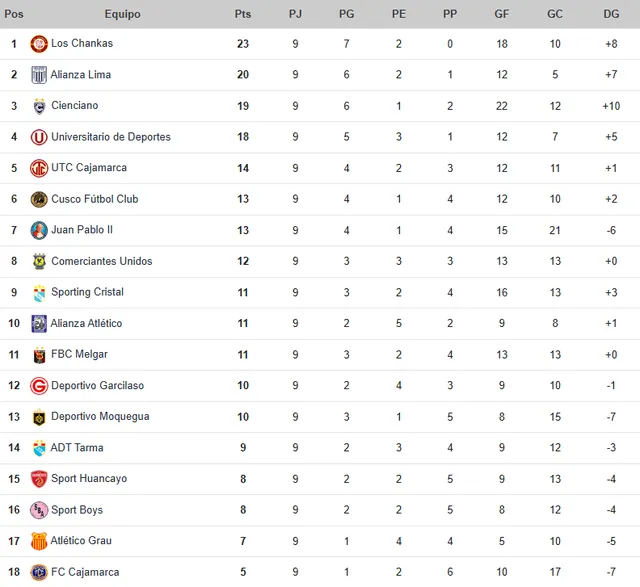The height and width of the screenshot is (587, 640).
Task: Click the Comerciantes Unidos team logo
Action: tap(39, 261)
